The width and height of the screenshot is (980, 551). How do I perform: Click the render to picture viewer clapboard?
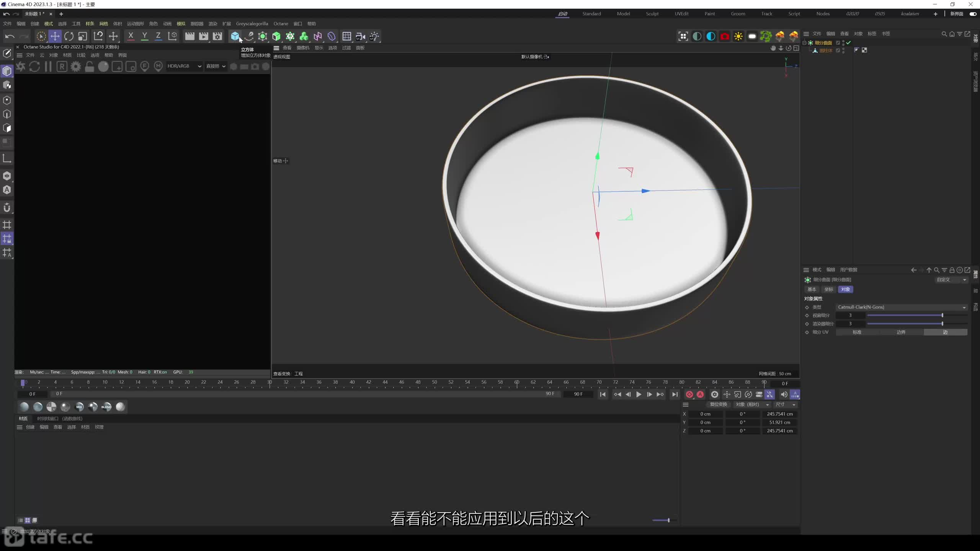(204, 36)
